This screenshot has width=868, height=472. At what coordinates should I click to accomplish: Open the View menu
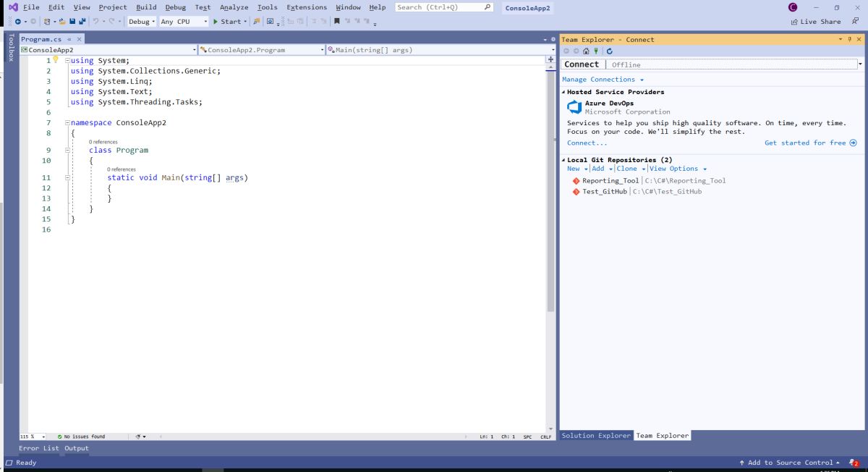[x=82, y=7]
